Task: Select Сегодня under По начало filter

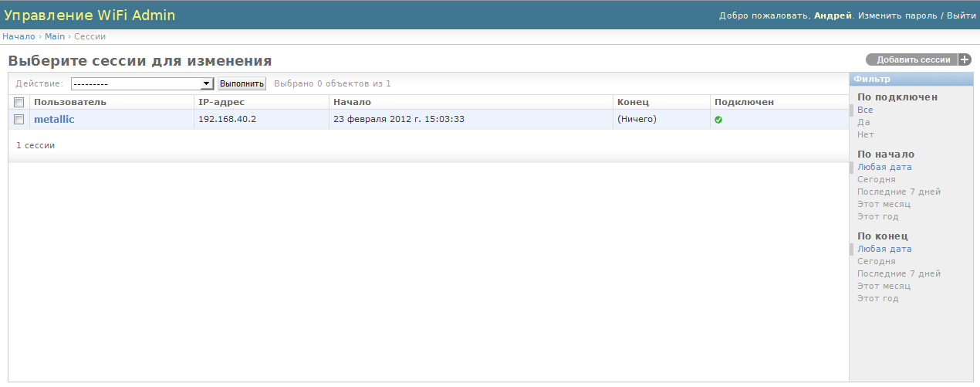Action: pos(877,179)
